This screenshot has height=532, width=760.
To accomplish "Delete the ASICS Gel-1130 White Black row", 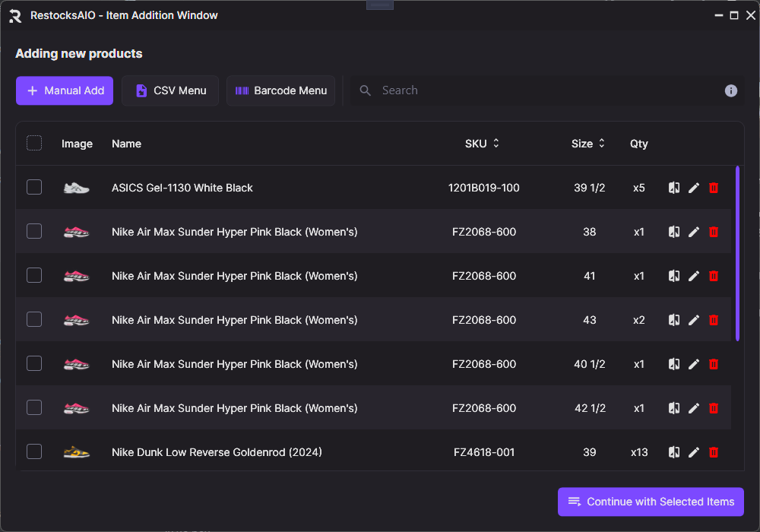I will pyautogui.click(x=713, y=188).
